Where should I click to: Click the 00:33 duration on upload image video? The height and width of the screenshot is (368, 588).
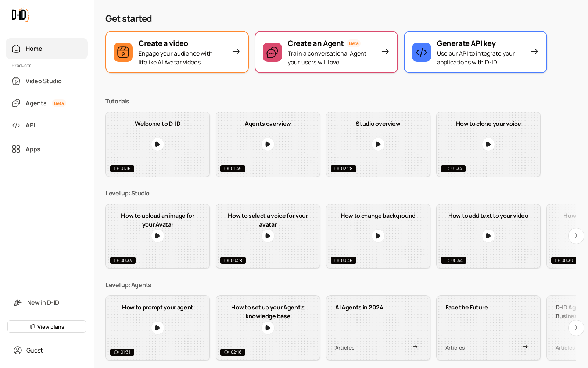(x=123, y=261)
